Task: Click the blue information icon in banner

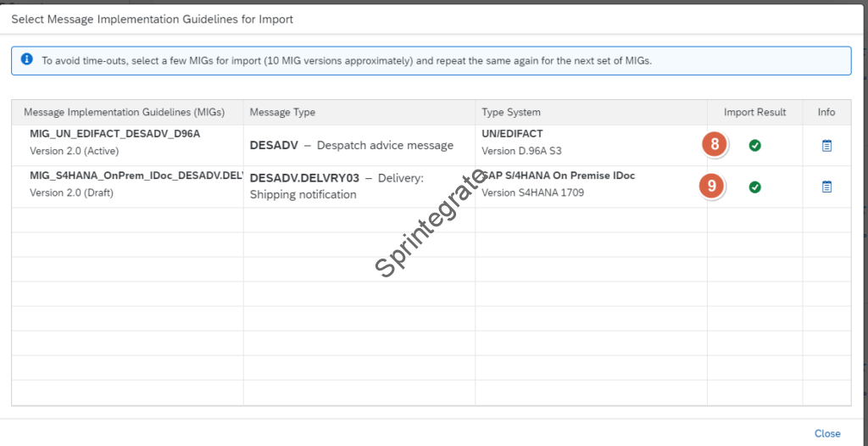Action: click(27, 60)
